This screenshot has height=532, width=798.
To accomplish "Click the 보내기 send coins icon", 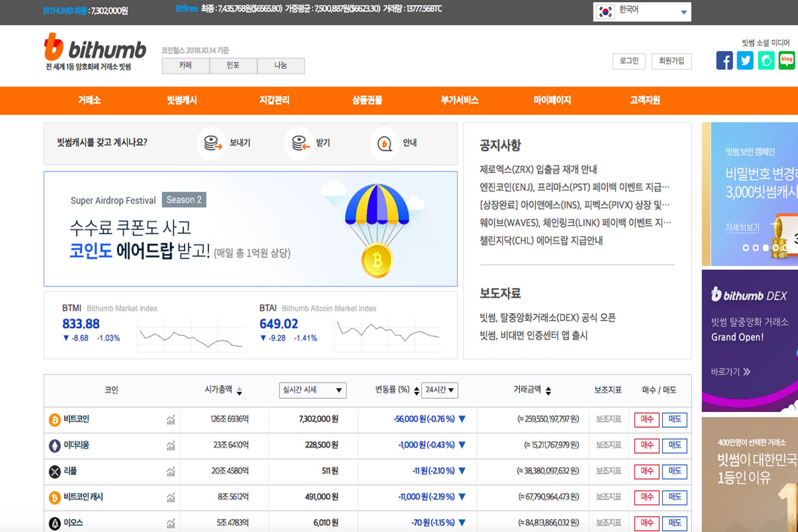I will point(212,143).
